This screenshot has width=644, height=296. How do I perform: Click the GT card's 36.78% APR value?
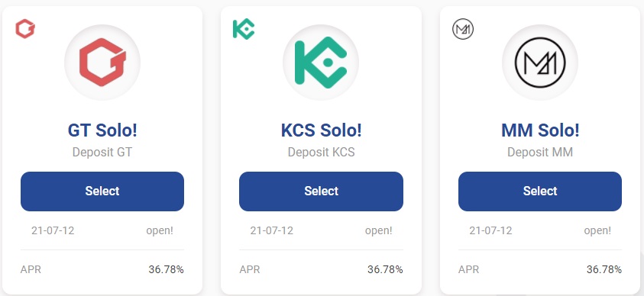pos(166,269)
